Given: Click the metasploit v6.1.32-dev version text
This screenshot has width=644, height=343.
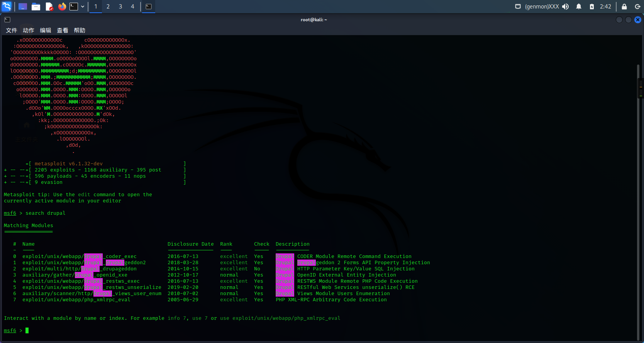Looking at the screenshot, I should (x=69, y=164).
